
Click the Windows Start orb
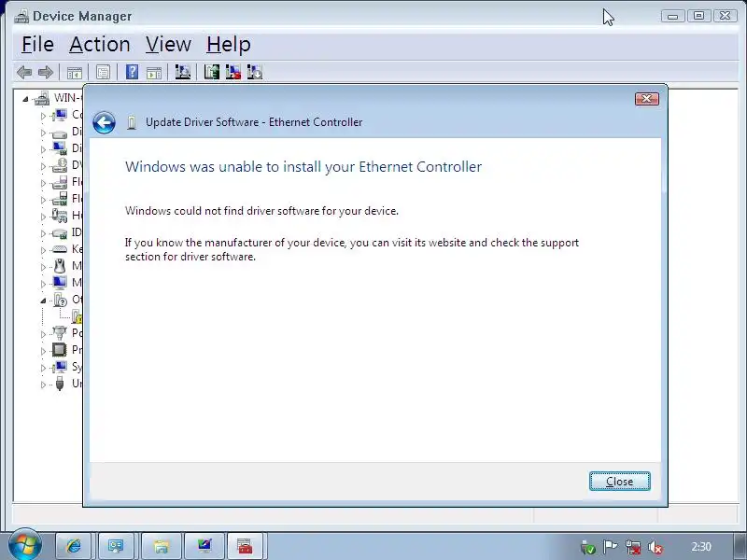click(x=24, y=545)
